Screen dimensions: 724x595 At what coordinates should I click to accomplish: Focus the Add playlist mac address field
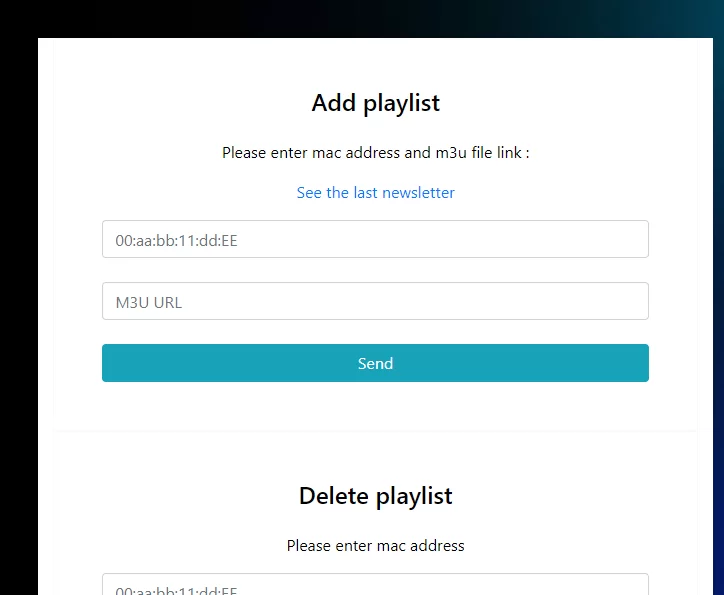pyautogui.click(x=375, y=239)
